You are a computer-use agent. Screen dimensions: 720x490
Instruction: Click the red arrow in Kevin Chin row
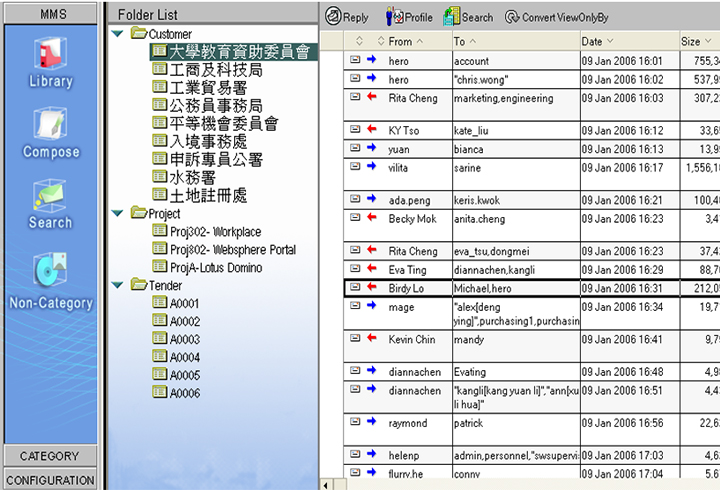(x=372, y=338)
